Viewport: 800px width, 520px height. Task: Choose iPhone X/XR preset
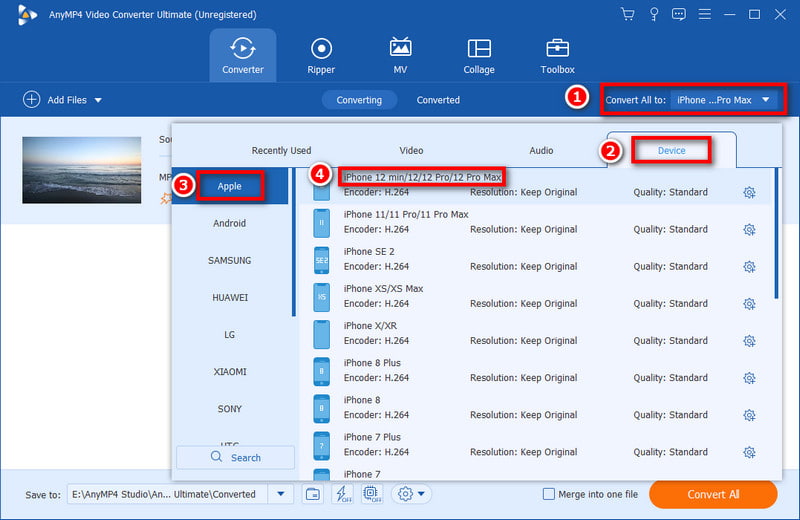pyautogui.click(x=535, y=333)
